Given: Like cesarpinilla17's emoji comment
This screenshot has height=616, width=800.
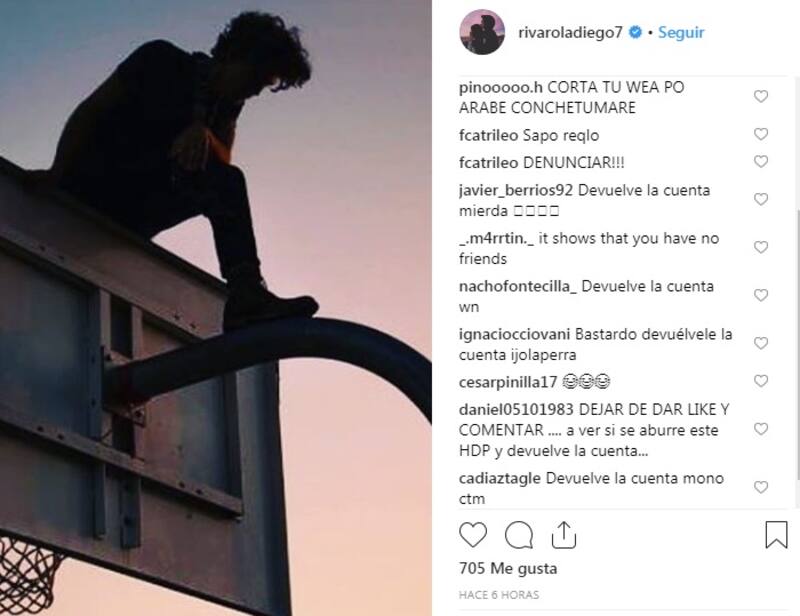Looking at the screenshot, I should click(x=761, y=381).
